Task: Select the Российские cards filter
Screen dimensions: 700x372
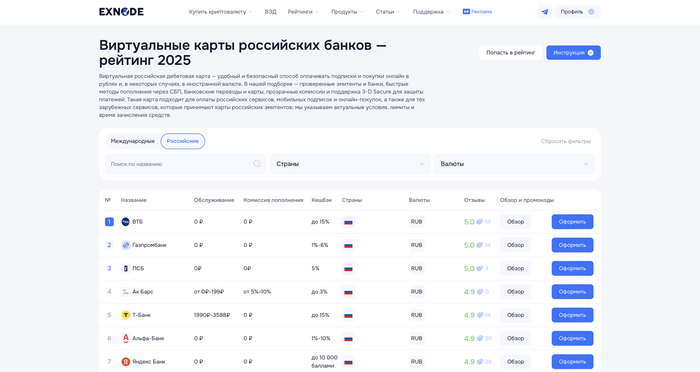Action: tap(183, 141)
